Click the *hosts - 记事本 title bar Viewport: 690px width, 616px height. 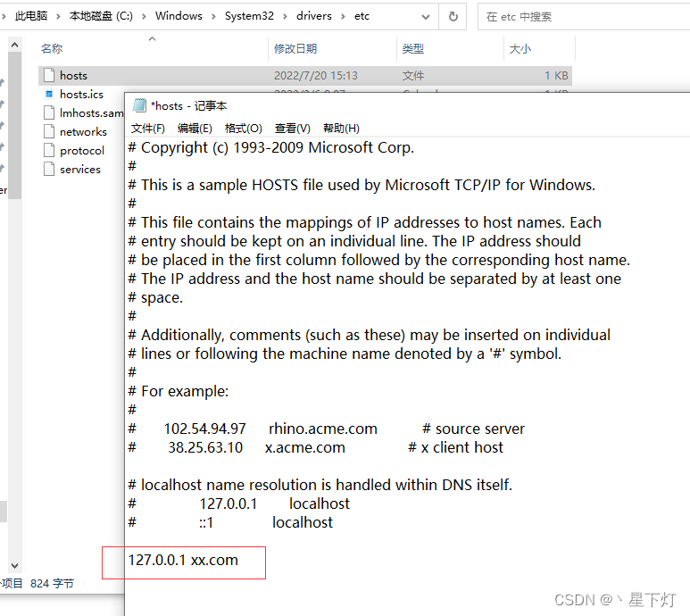407,105
